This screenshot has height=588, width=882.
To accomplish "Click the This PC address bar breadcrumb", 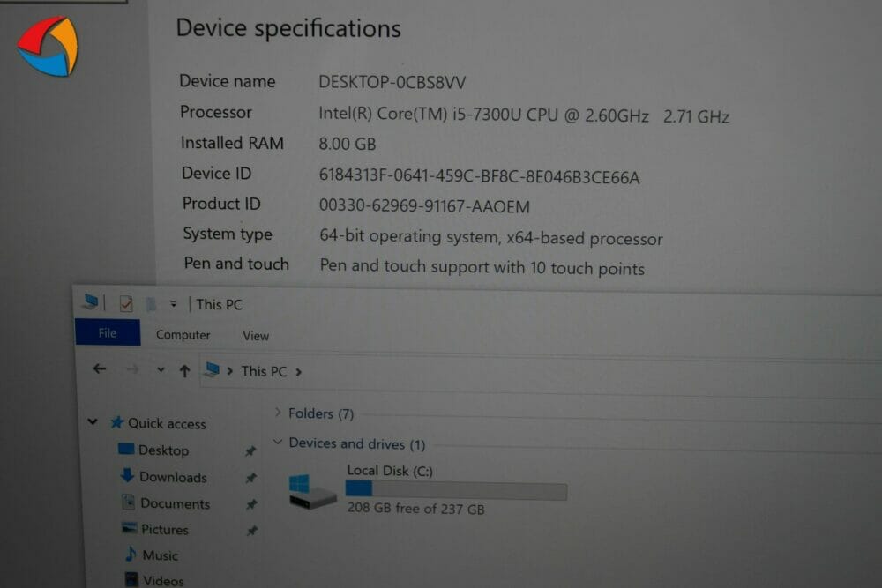I will [264, 371].
